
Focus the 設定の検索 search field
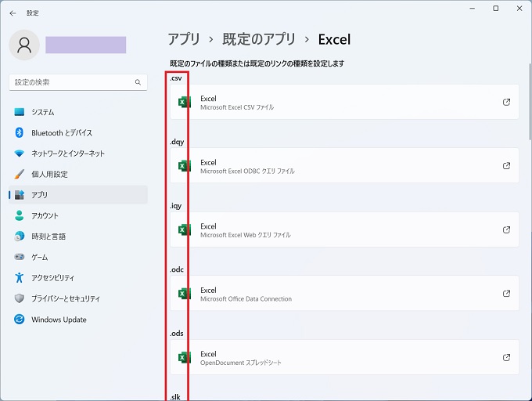click(78, 82)
